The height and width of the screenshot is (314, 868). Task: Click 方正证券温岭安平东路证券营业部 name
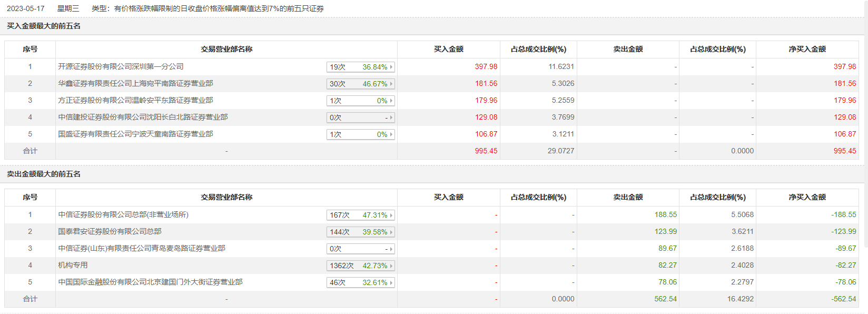[135, 100]
